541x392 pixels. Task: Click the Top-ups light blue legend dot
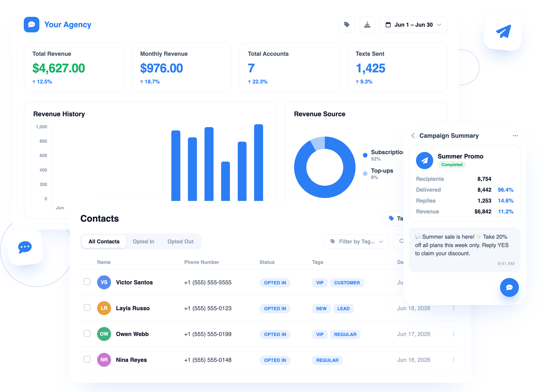pyautogui.click(x=365, y=173)
